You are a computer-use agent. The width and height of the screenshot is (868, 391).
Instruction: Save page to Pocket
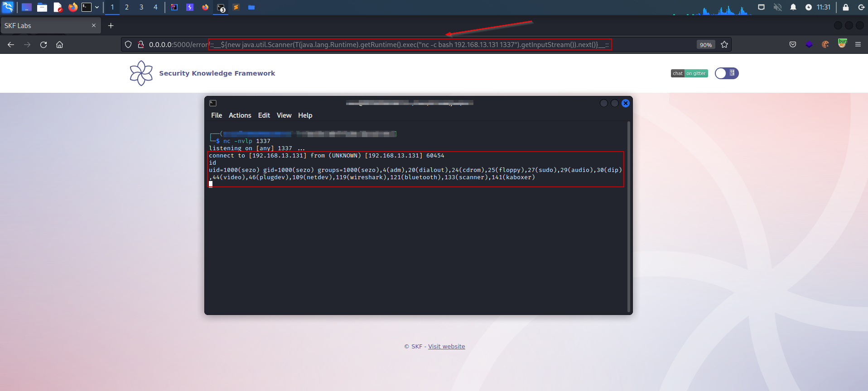click(x=793, y=45)
